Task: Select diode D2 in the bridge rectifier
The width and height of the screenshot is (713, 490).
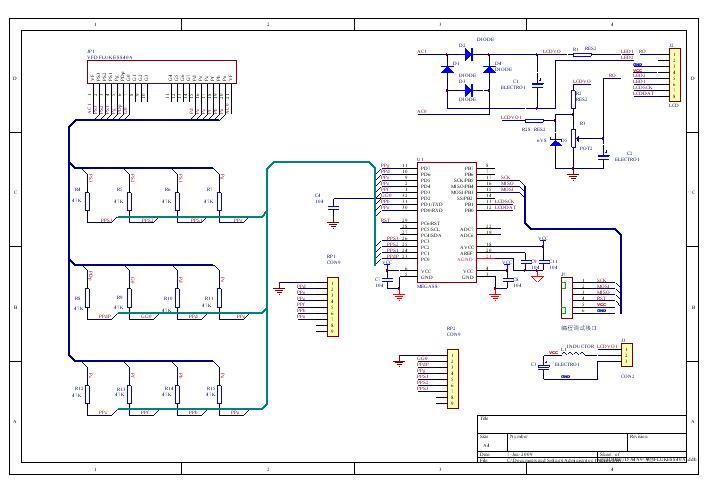Action: pos(469,55)
